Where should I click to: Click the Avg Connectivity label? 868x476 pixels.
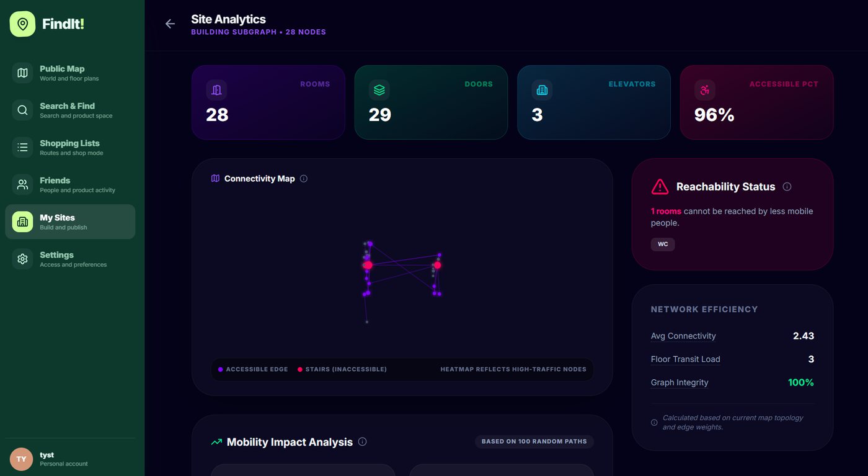(683, 336)
